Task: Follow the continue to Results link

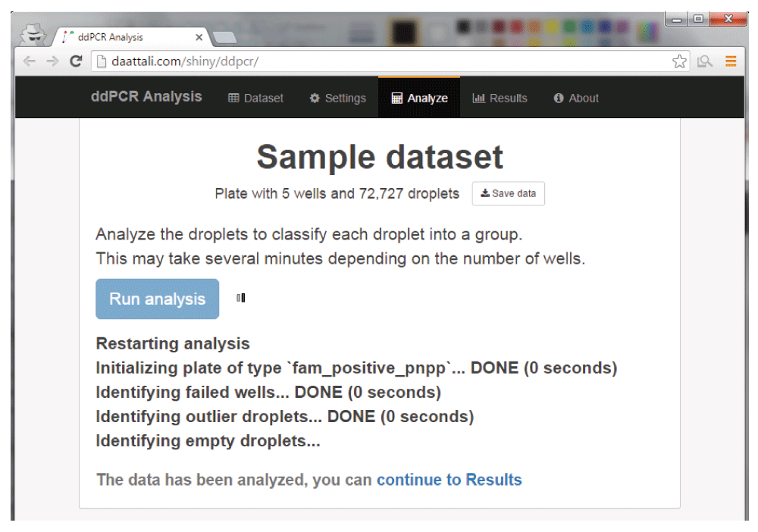Action: point(449,480)
